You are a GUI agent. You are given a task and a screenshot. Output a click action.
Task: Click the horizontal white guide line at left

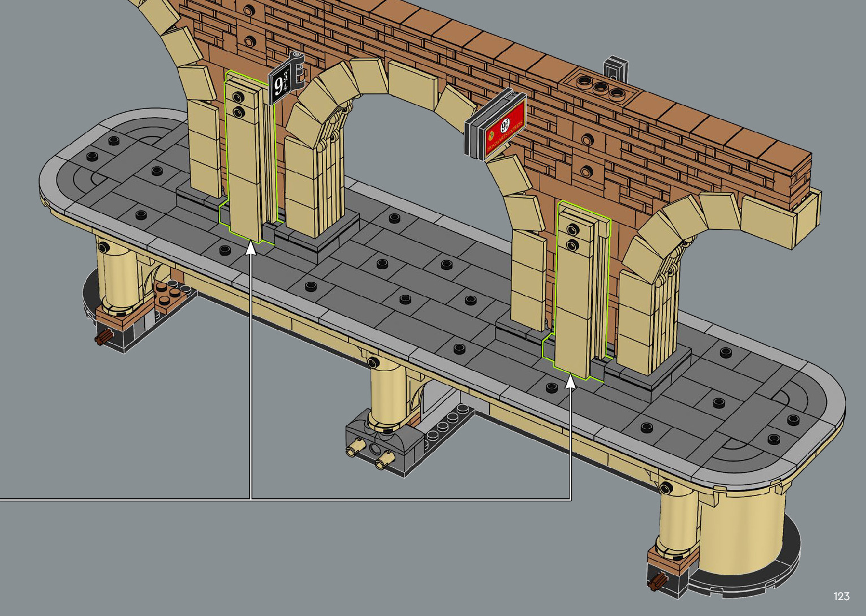(113, 499)
